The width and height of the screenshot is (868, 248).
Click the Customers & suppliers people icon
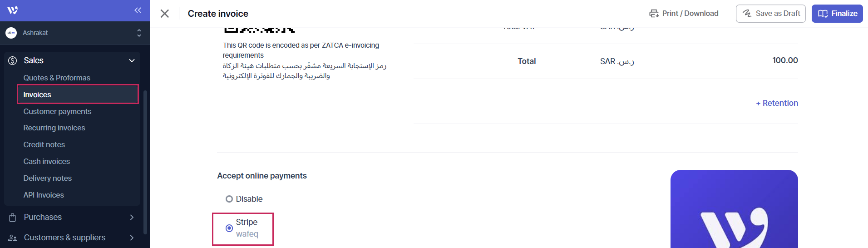pyautogui.click(x=13, y=238)
